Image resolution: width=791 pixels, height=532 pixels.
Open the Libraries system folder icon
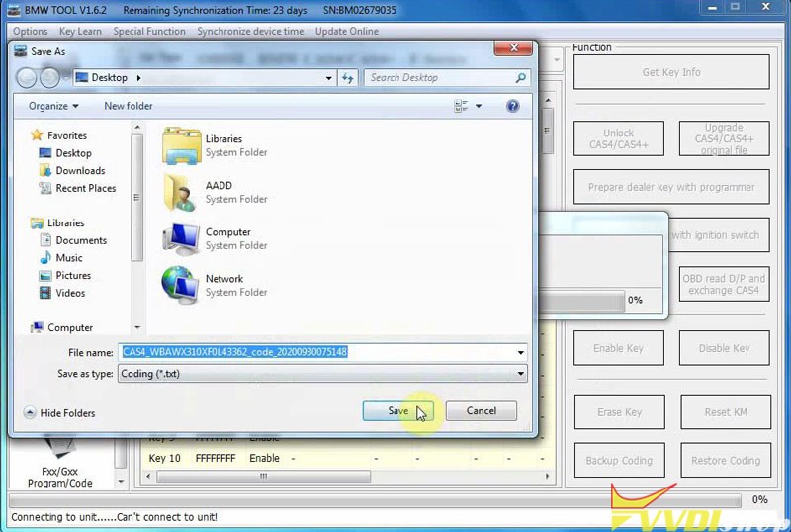pos(181,145)
